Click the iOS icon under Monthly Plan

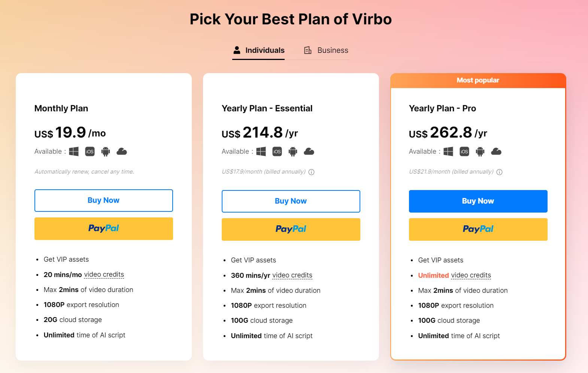90,151
